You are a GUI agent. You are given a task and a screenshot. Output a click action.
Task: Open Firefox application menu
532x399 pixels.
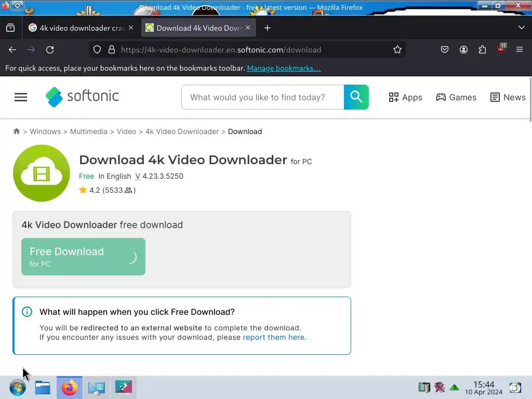click(x=520, y=50)
